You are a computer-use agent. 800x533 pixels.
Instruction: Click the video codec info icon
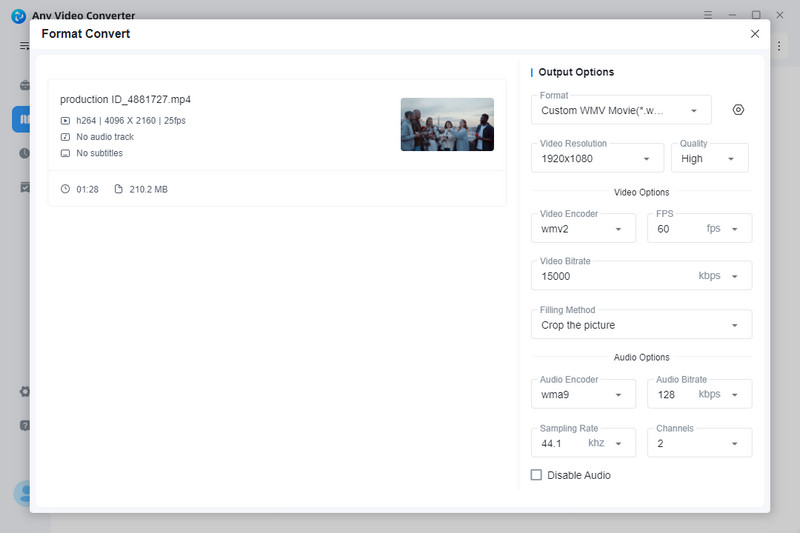point(65,121)
